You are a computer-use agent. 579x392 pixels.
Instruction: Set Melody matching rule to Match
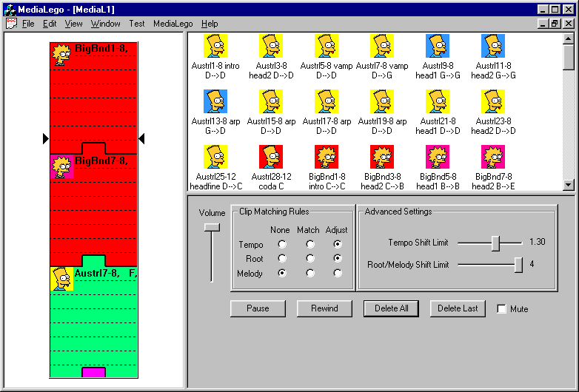coord(310,273)
